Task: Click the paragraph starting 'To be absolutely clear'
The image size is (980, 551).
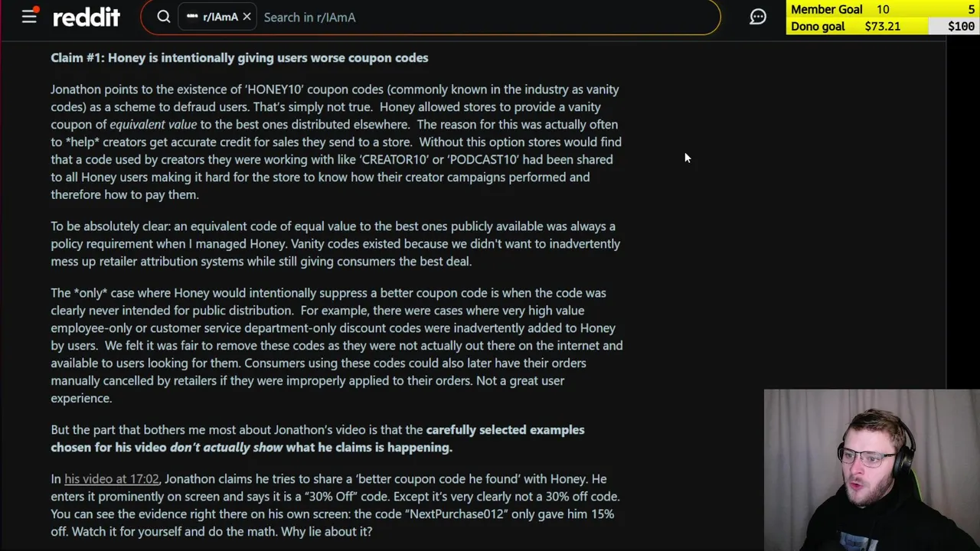Action: [x=335, y=243]
